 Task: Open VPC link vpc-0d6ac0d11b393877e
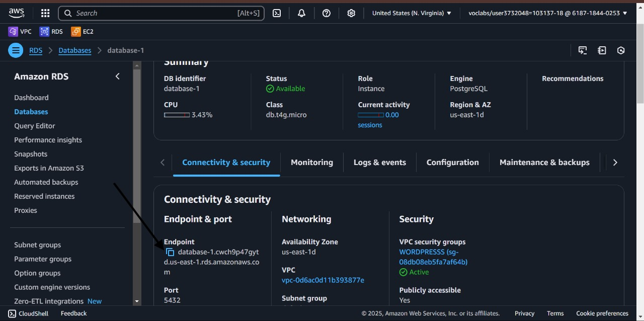click(x=323, y=280)
